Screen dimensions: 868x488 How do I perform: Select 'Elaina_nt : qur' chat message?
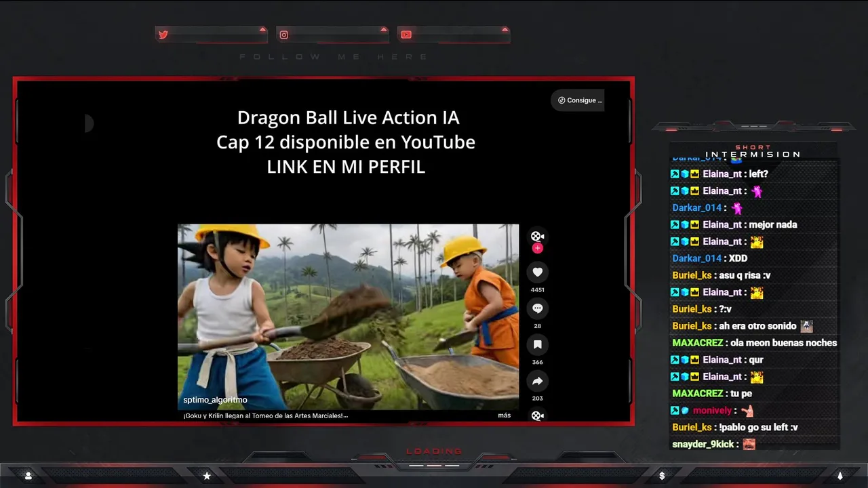pos(717,360)
